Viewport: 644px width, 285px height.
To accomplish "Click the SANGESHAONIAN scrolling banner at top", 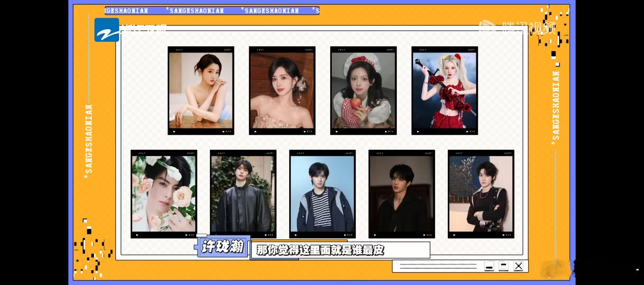I will pos(212,11).
